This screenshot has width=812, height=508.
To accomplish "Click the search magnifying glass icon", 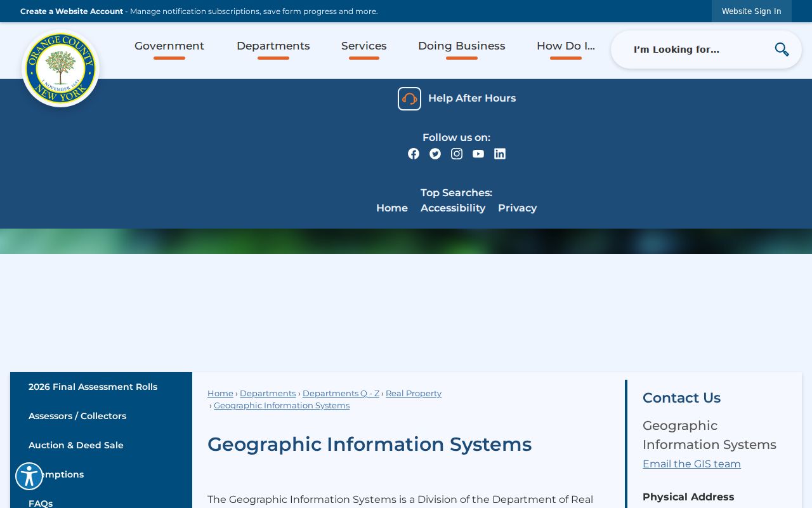I will pyautogui.click(x=782, y=50).
